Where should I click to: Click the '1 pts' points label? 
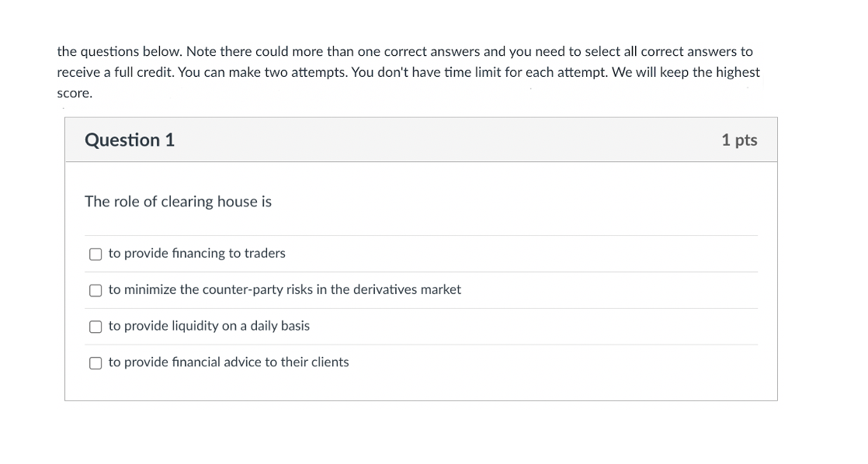click(738, 140)
